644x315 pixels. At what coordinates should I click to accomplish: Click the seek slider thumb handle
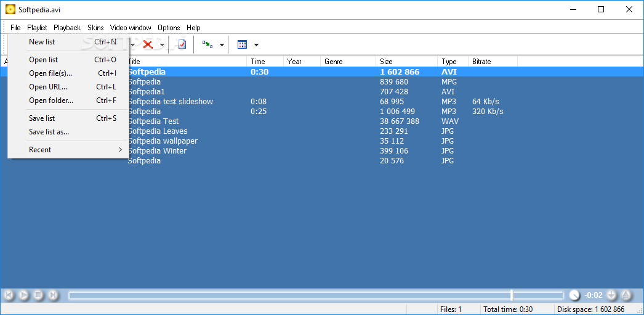pos(512,295)
